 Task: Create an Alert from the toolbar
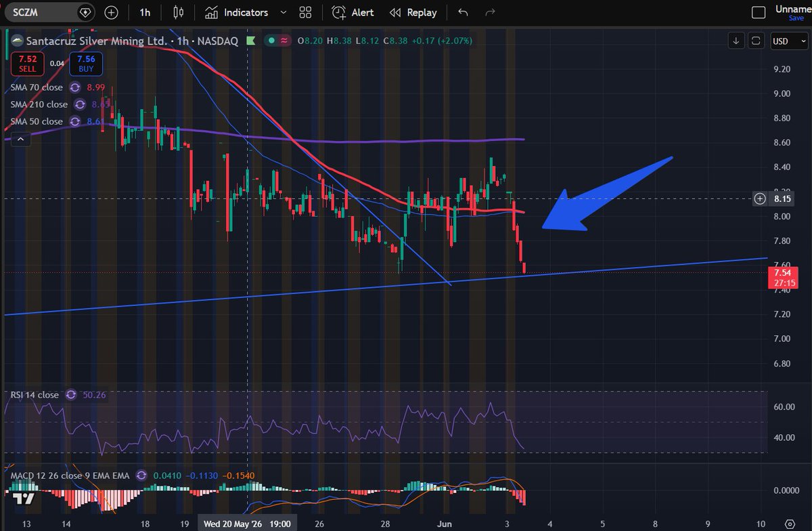click(x=352, y=12)
